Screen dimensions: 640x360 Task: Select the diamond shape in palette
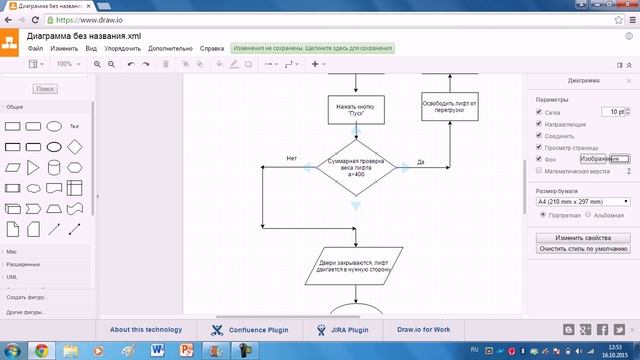[x=74, y=147]
